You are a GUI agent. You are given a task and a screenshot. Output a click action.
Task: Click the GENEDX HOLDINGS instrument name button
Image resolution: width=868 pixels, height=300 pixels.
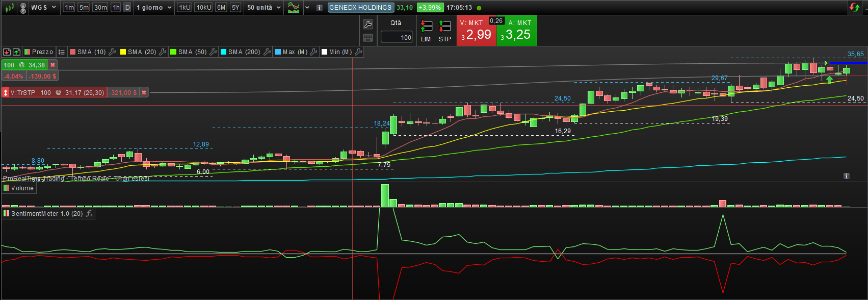360,8
